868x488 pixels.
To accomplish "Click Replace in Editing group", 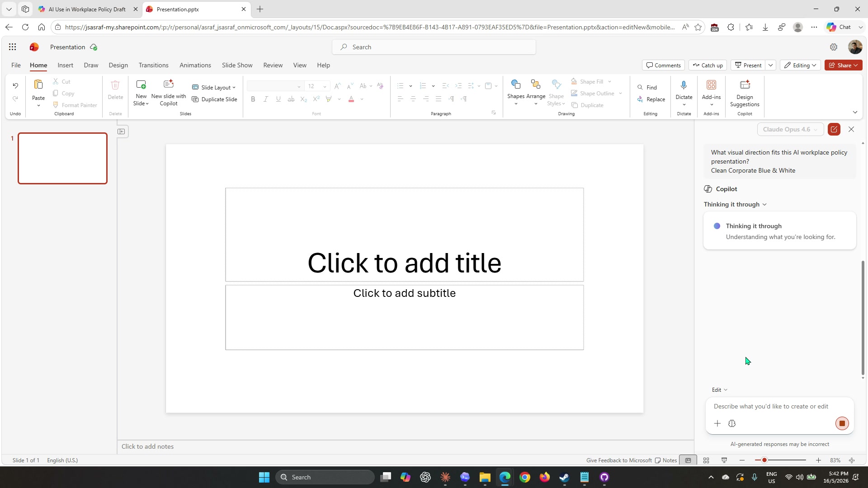I will coord(651,99).
